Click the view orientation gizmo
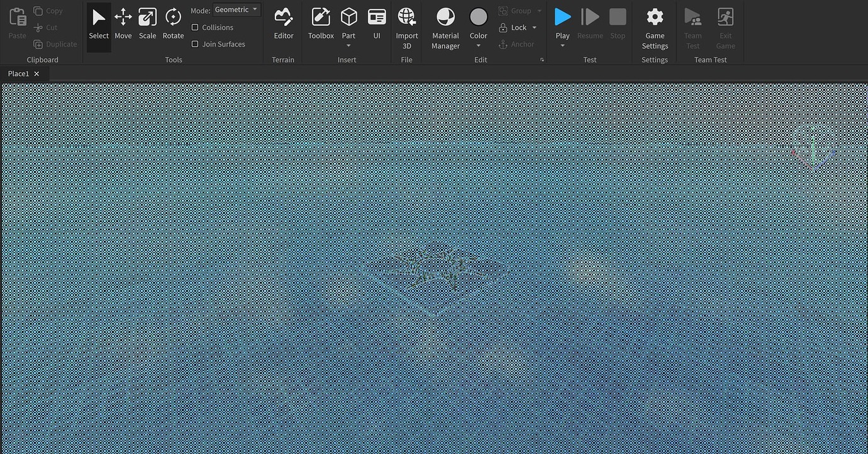This screenshot has width=868, height=454. click(813, 148)
